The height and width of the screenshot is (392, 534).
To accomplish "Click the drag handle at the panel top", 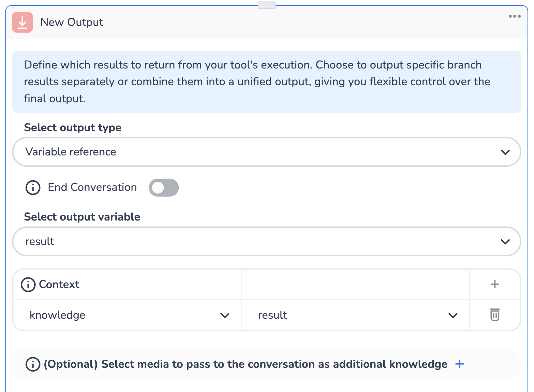I will tap(267, 5).
